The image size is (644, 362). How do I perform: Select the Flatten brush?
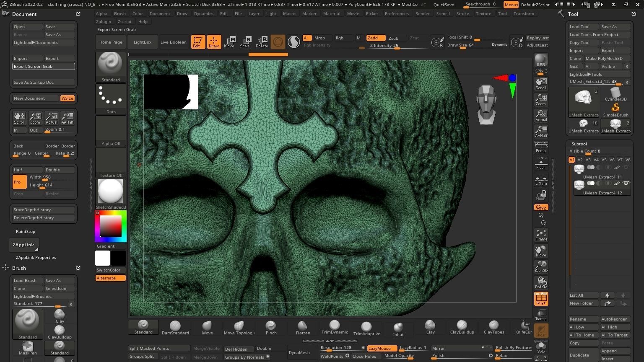coord(303,328)
